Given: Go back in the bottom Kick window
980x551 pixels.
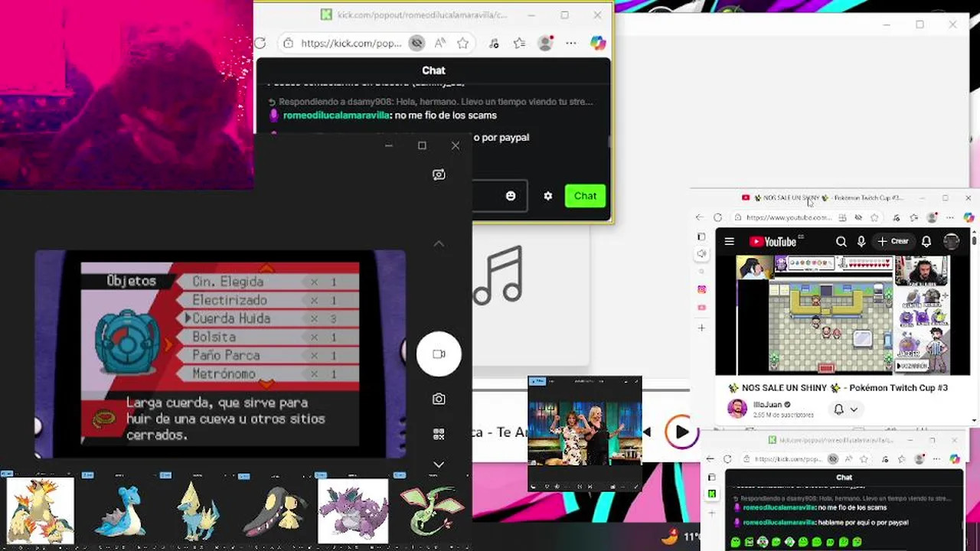Looking at the screenshot, I should coord(710,459).
